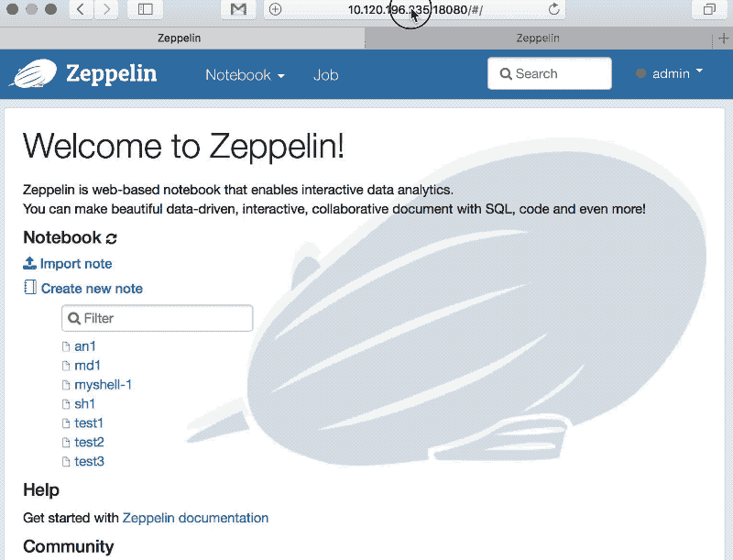Open the test2 note

coord(89,442)
